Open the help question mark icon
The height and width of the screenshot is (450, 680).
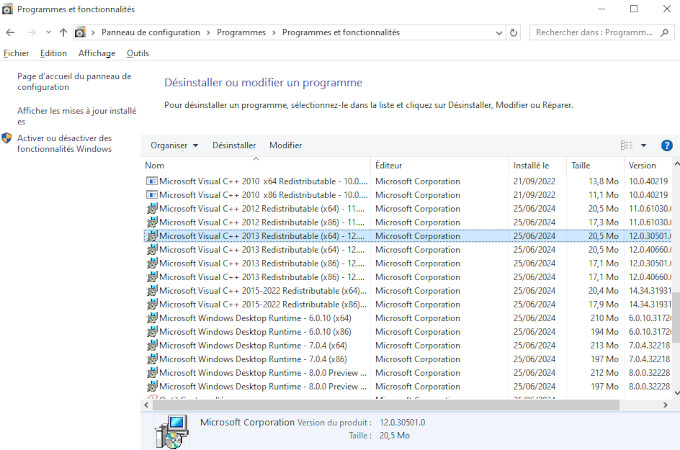[667, 145]
